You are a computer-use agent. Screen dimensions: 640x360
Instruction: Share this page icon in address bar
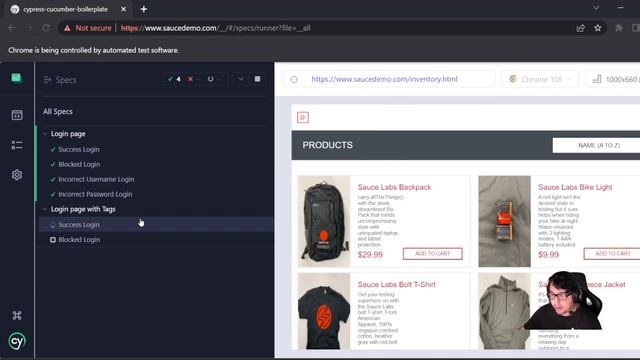click(580, 28)
